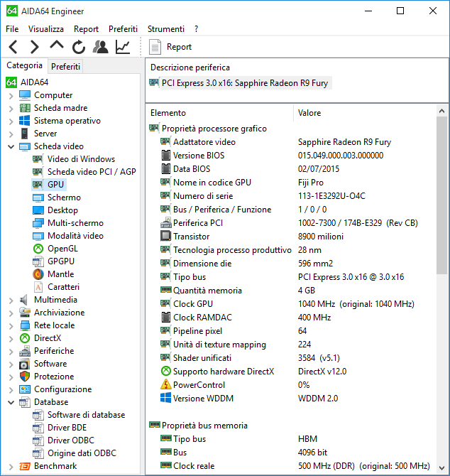Screen dimensions: 450x476
Task: Open the Strumenti menu
Action: click(x=166, y=29)
